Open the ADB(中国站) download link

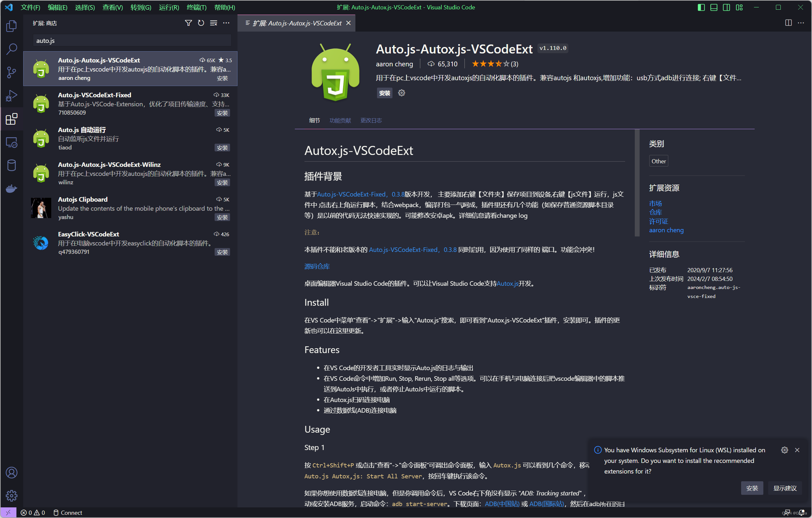[502, 504]
